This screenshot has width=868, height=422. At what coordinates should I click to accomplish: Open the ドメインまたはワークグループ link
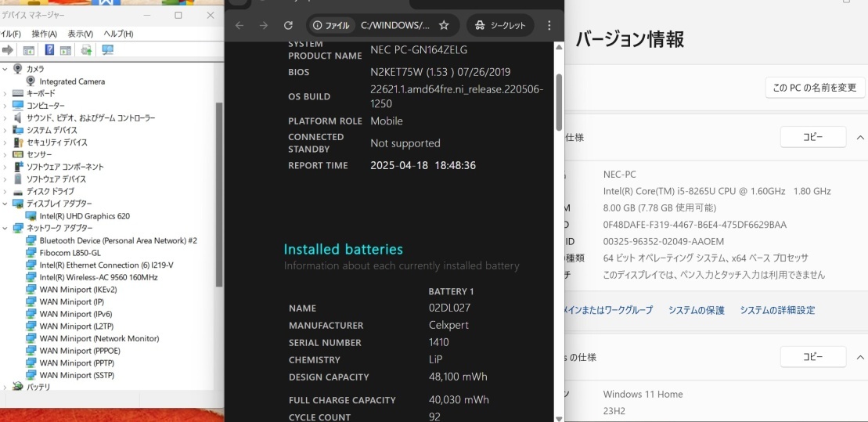pos(608,310)
